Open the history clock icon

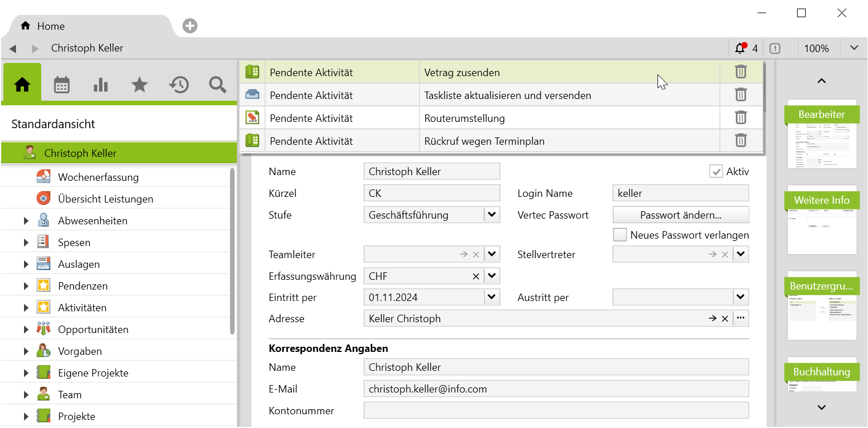(x=179, y=85)
